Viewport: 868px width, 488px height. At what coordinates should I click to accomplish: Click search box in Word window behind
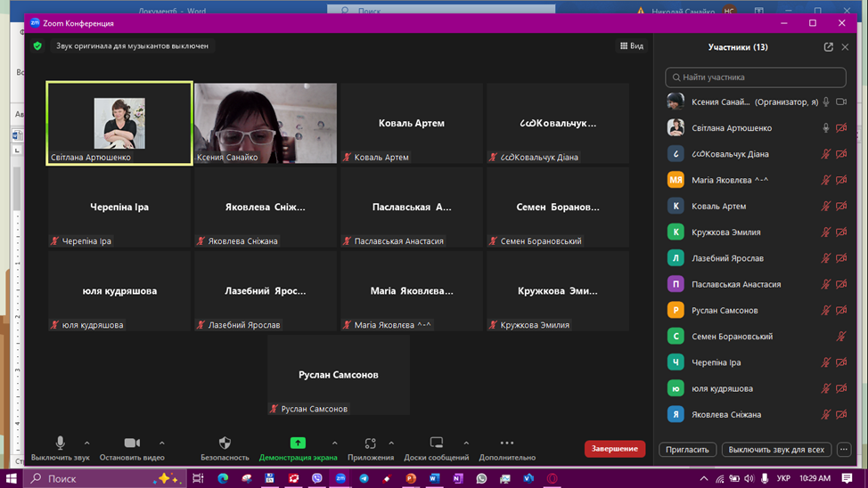[x=441, y=10]
